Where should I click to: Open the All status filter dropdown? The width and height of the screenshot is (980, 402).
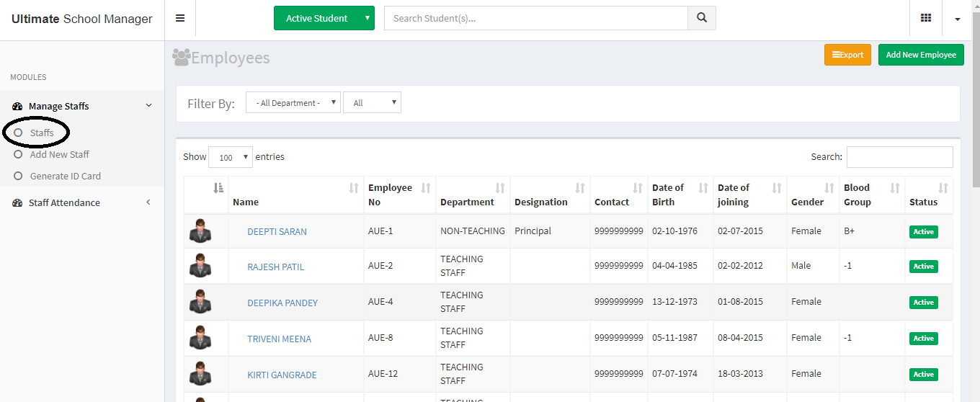pos(372,102)
